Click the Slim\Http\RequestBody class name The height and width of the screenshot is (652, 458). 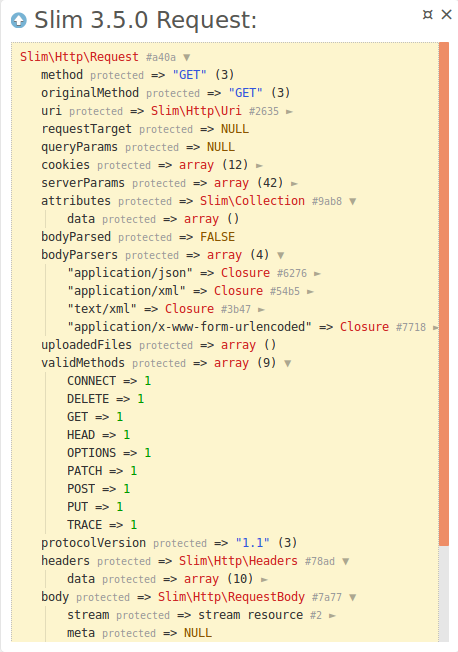point(231,597)
